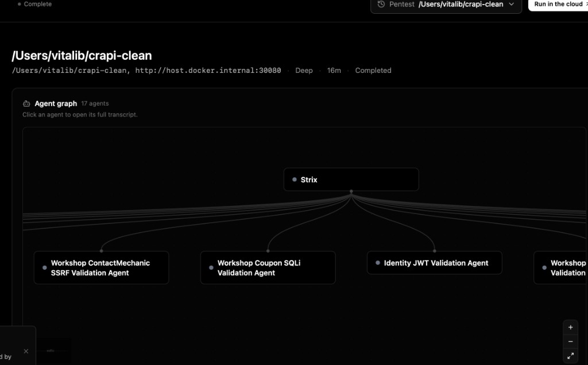This screenshot has height=365, width=588.
Task: Click the 'Click an agent' hint text
Action: click(80, 115)
